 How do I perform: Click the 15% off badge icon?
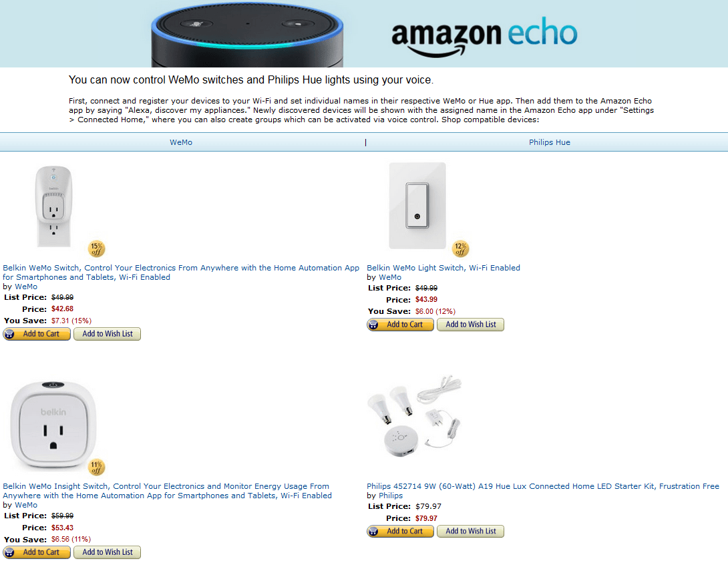click(97, 248)
